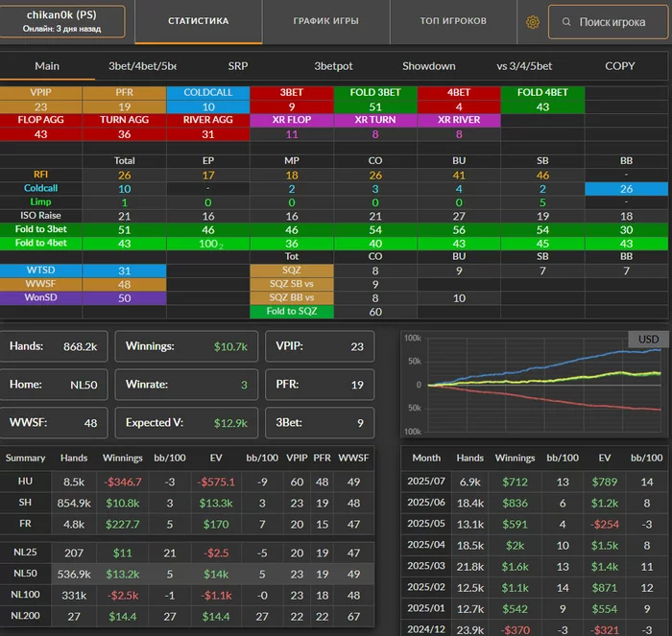
Task: Go to the ТОП ИГРОКОВ tab
Action: pyautogui.click(x=453, y=21)
